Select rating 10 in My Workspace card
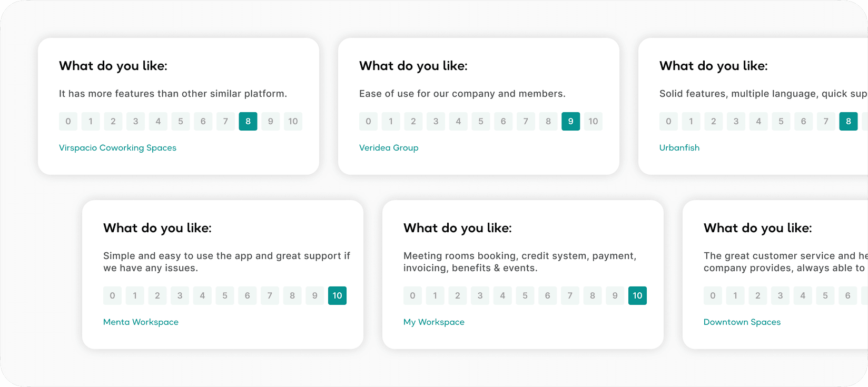This screenshot has height=387, width=868. coord(637,296)
